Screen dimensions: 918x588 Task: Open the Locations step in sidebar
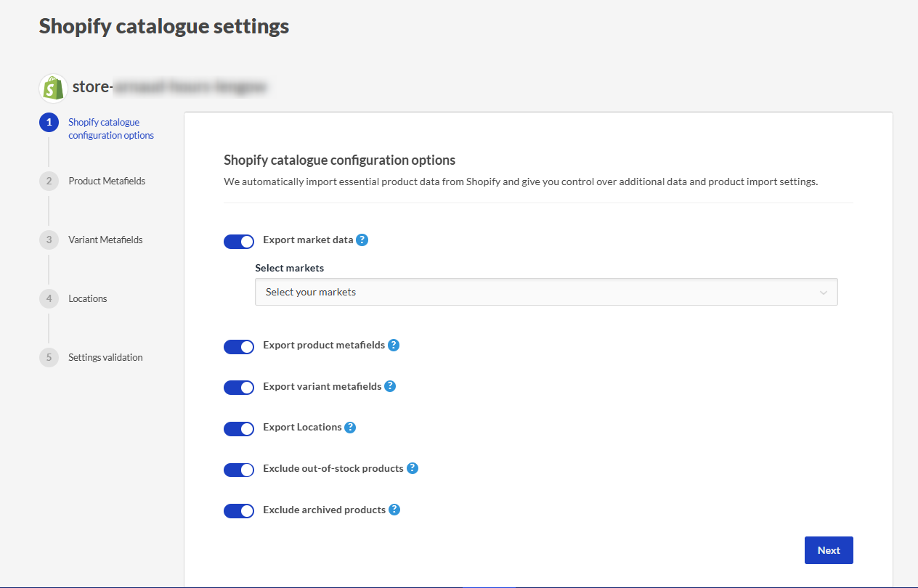tap(87, 298)
